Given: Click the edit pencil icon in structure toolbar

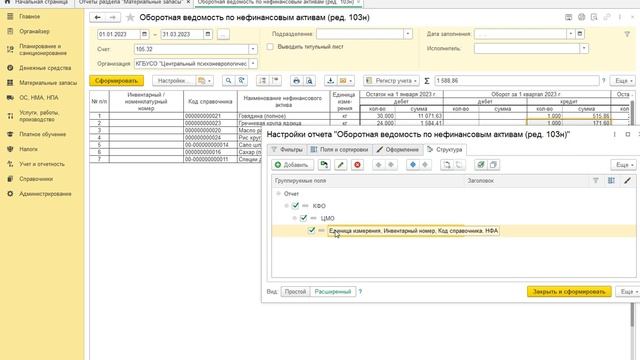Looking at the screenshot, I should pos(340,165).
